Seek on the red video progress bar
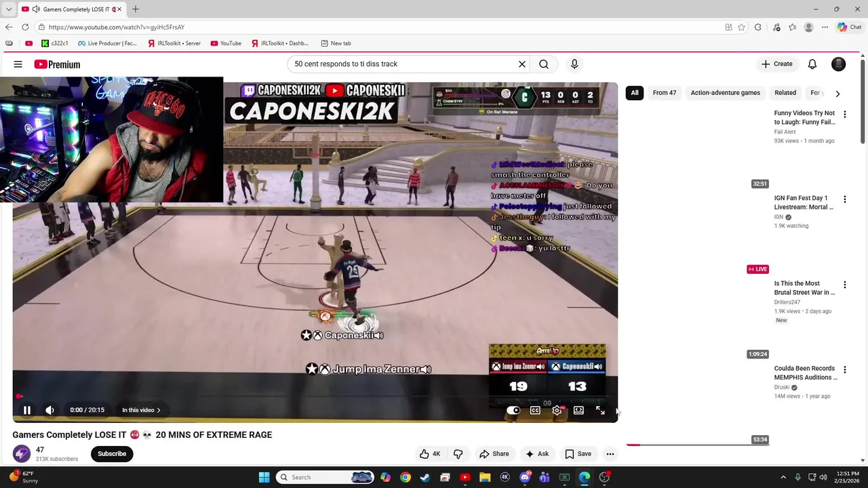This screenshot has height=488, width=868. (315, 397)
